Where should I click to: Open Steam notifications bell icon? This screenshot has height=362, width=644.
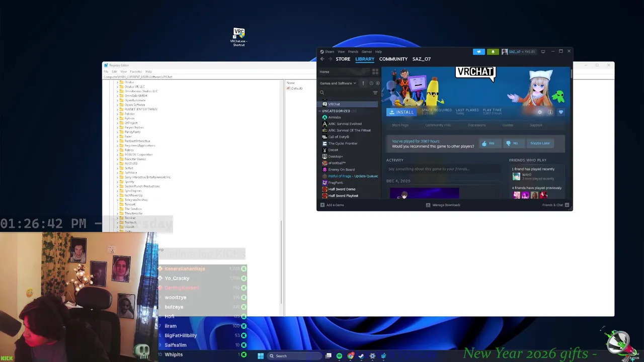pos(493,51)
